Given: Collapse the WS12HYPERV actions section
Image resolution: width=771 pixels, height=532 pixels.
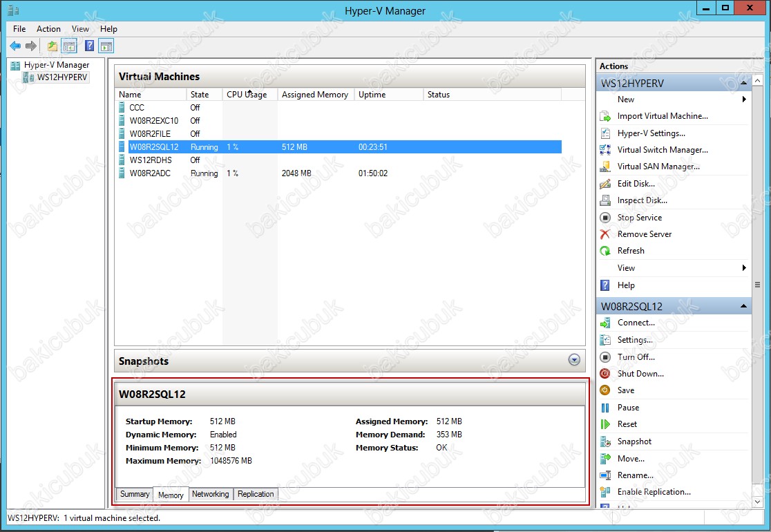Looking at the screenshot, I should (743, 83).
